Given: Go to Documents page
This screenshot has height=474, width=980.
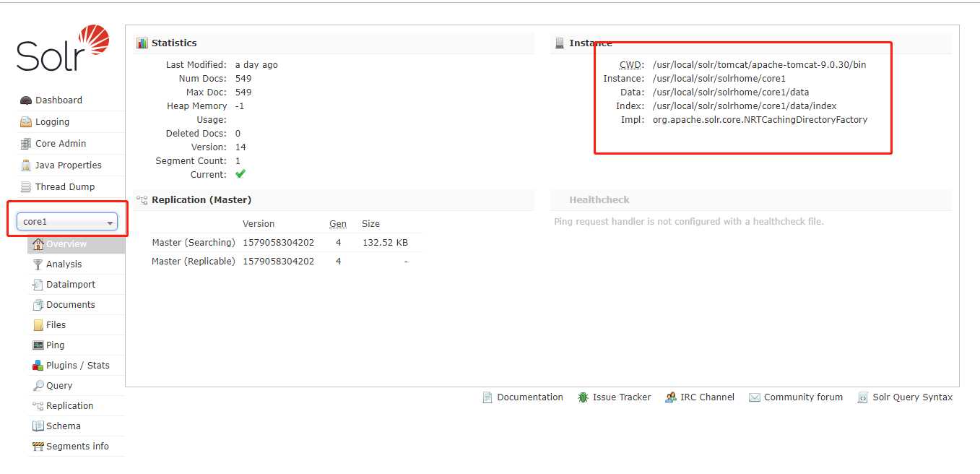Looking at the screenshot, I should pyautogui.click(x=71, y=305).
